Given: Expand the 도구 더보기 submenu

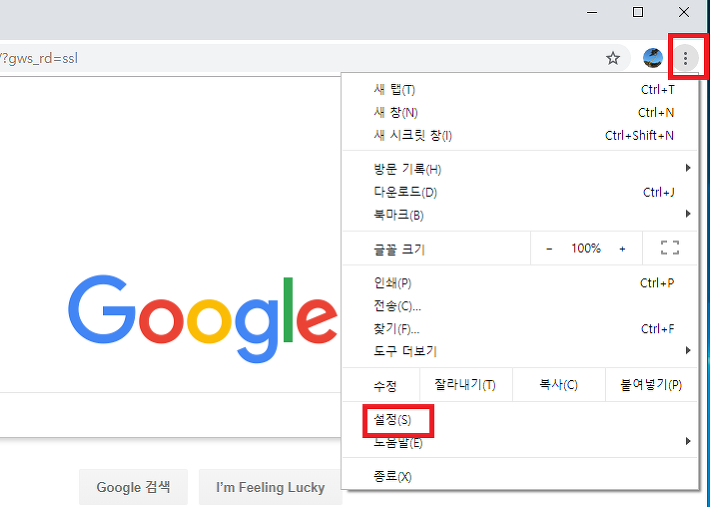Looking at the screenshot, I should 520,351.
